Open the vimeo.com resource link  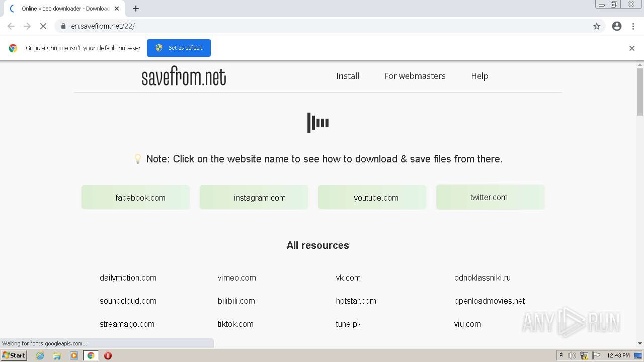pyautogui.click(x=237, y=278)
